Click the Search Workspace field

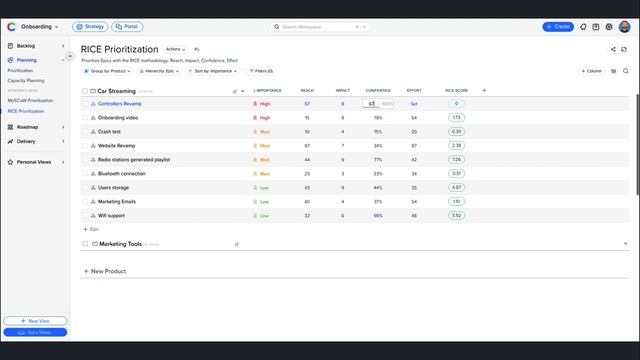(320, 27)
